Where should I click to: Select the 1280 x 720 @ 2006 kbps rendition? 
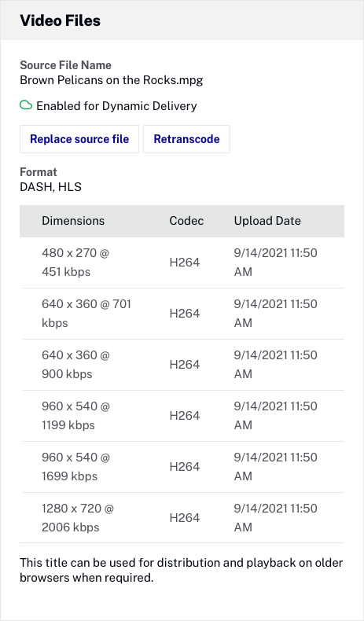183,518
